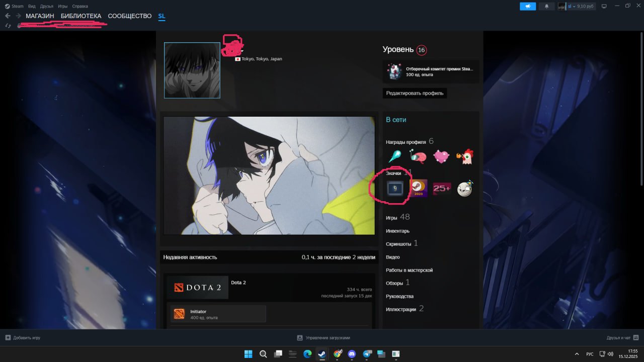Screen dimensions: 644x362
Task: Open the Уровень 16 level badge
Action: click(x=421, y=50)
